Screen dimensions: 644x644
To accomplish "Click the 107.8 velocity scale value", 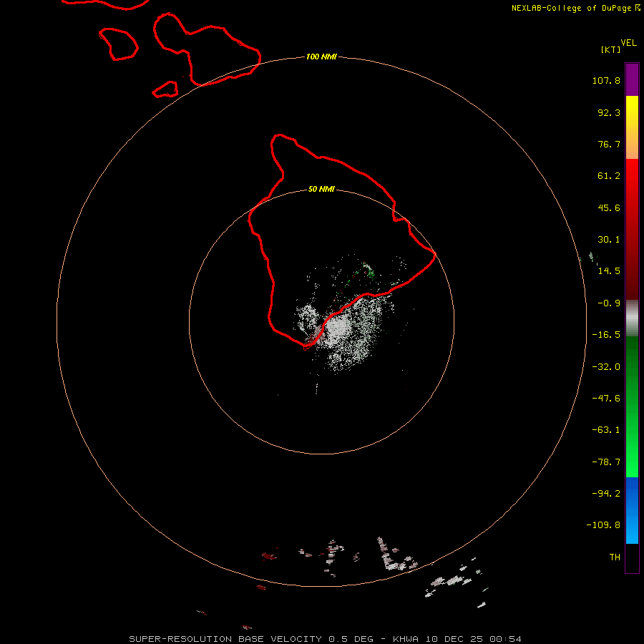I will (606, 80).
